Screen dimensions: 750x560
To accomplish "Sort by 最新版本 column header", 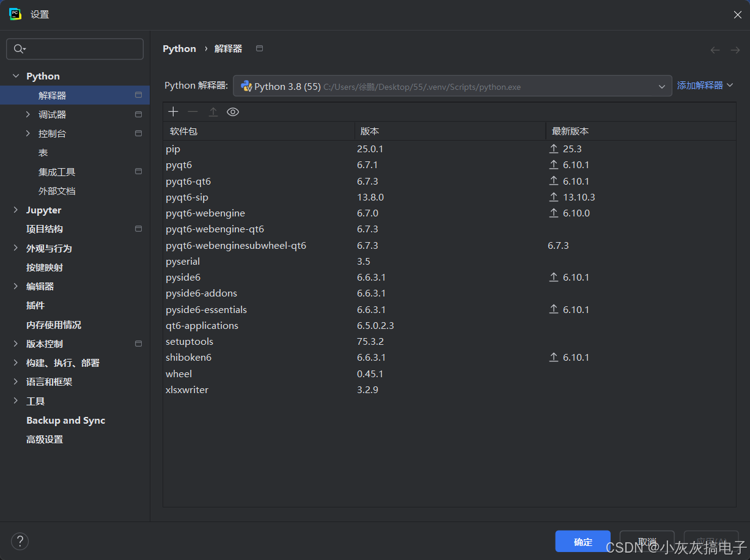I will (x=641, y=131).
